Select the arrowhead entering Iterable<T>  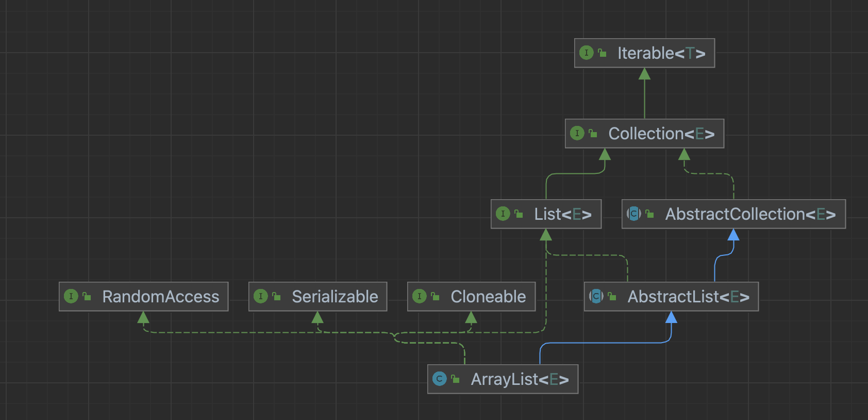644,74
